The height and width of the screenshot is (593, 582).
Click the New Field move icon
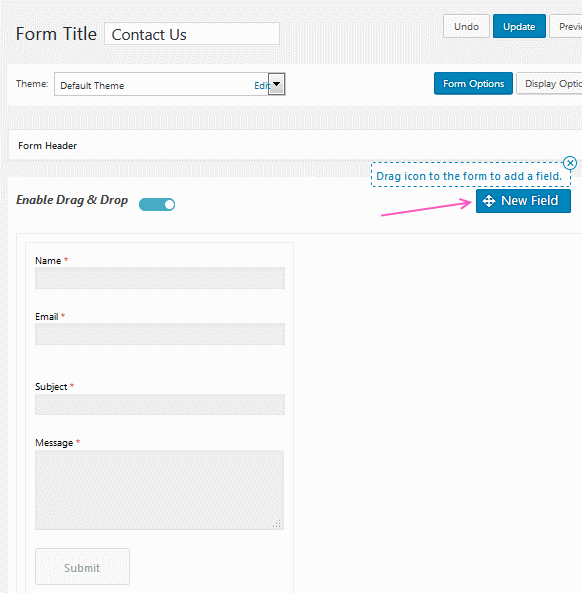pos(489,201)
